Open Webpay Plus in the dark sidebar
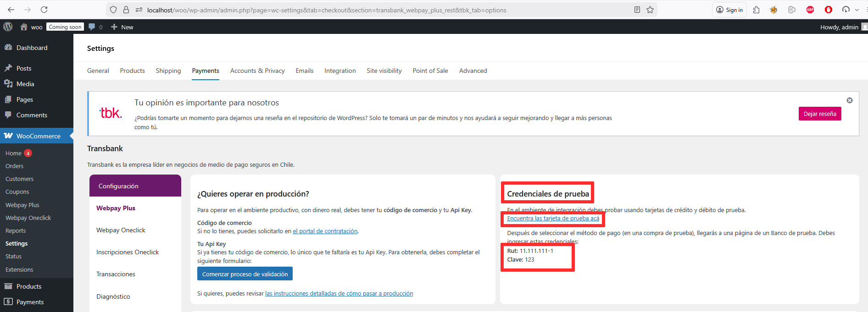 point(22,205)
